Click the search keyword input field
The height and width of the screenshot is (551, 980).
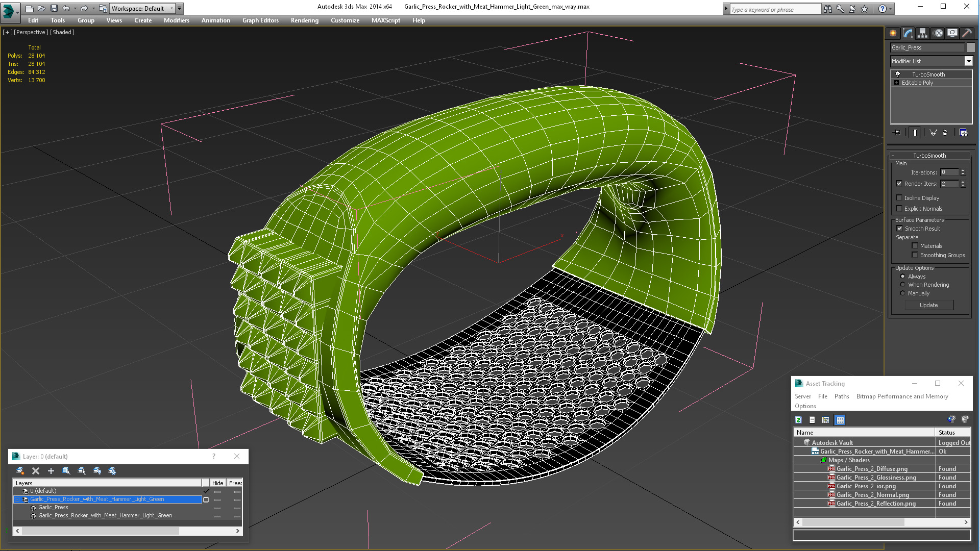pyautogui.click(x=775, y=9)
